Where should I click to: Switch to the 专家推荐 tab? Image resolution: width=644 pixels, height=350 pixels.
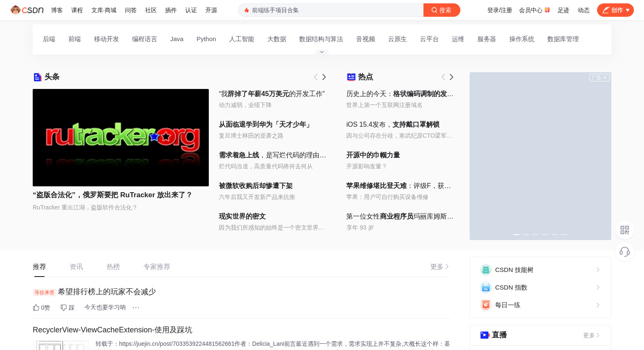(x=157, y=267)
